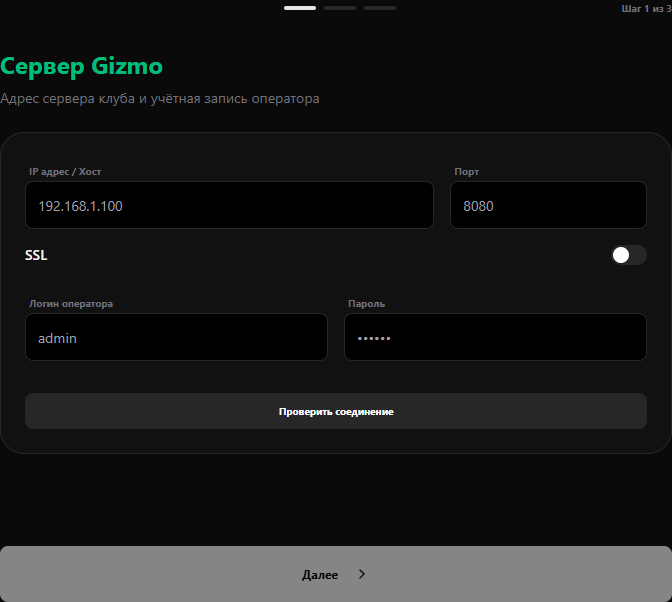Click the 'Сервер Gizmo' heading
This screenshot has width=672, height=602.
(x=81, y=66)
